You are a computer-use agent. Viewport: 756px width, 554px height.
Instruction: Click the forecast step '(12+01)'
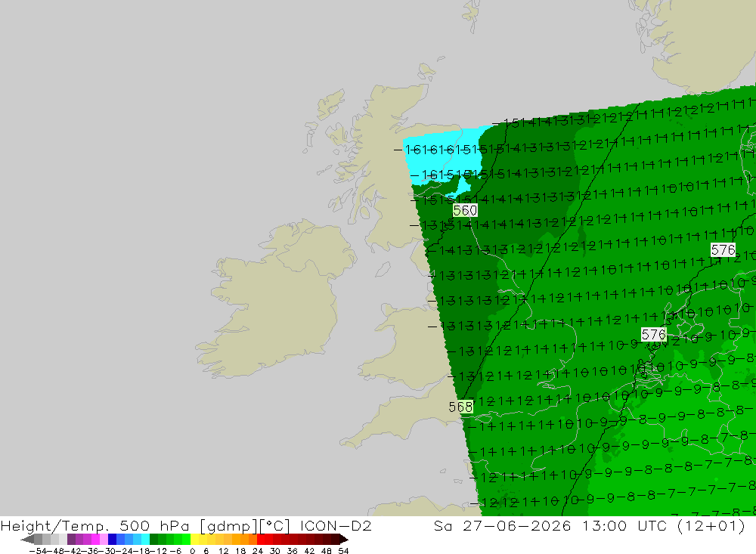[711, 526]
